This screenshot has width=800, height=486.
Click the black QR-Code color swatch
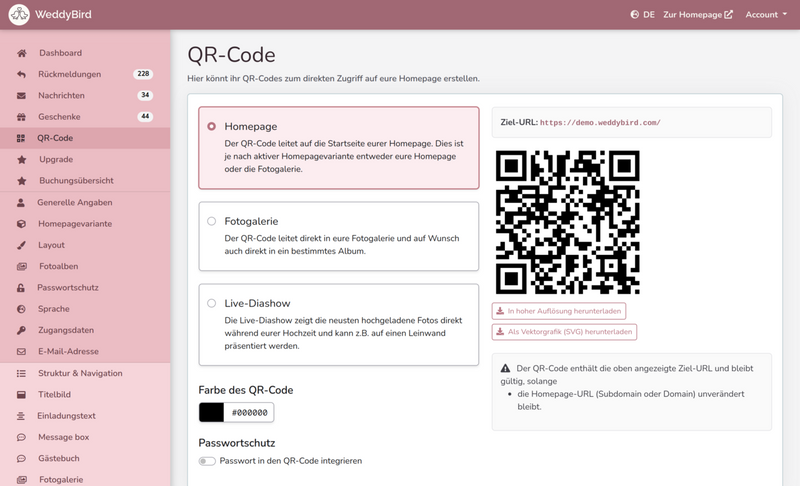point(211,413)
